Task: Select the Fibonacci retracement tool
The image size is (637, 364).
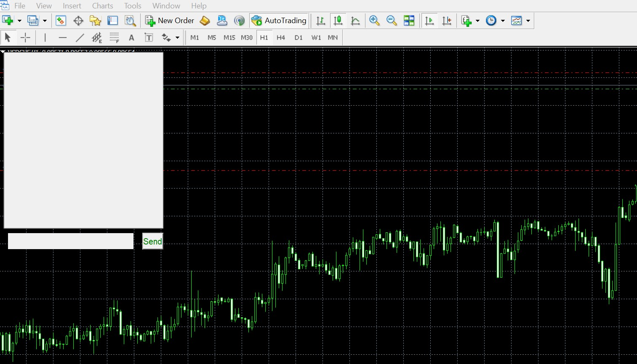Action: point(114,37)
